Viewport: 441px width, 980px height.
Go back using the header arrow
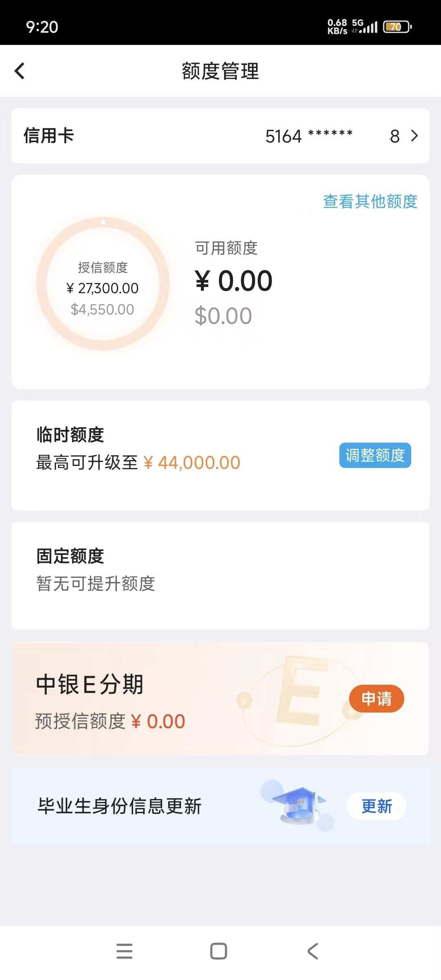tap(19, 71)
